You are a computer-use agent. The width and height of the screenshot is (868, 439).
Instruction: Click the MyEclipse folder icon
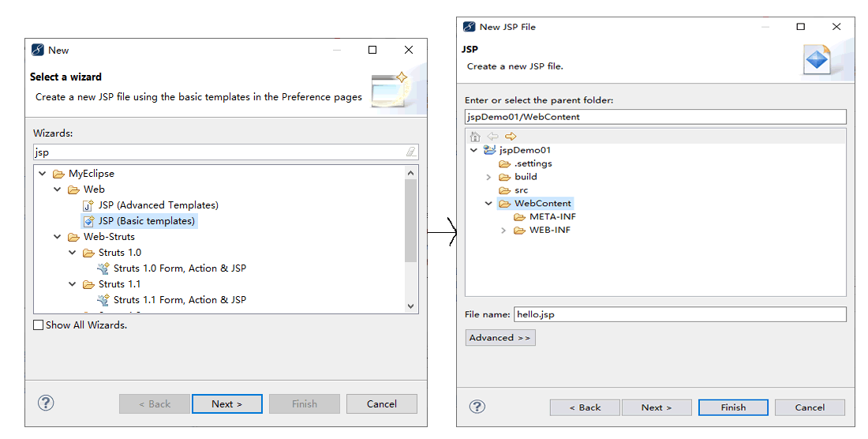58,174
